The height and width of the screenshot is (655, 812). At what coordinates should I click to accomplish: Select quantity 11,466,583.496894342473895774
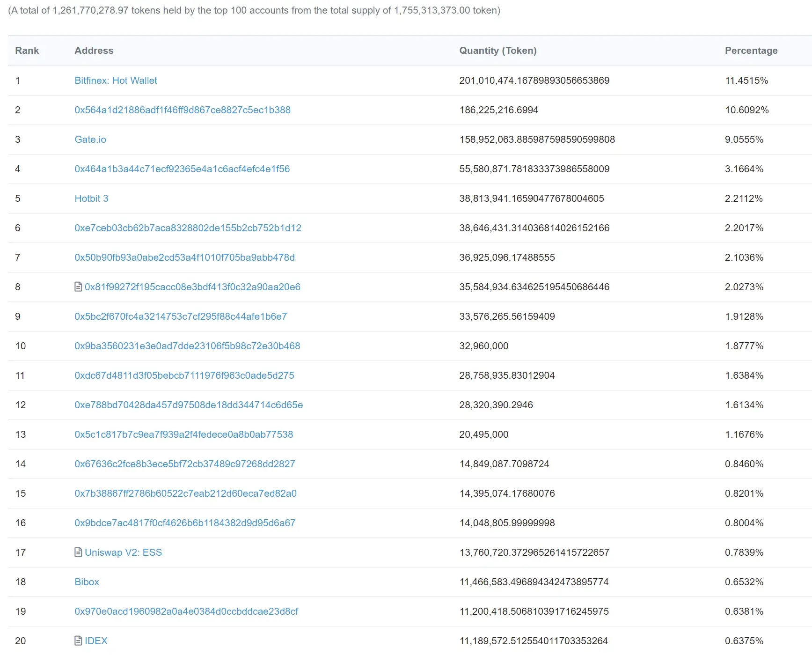pyautogui.click(x=534, y=582)
